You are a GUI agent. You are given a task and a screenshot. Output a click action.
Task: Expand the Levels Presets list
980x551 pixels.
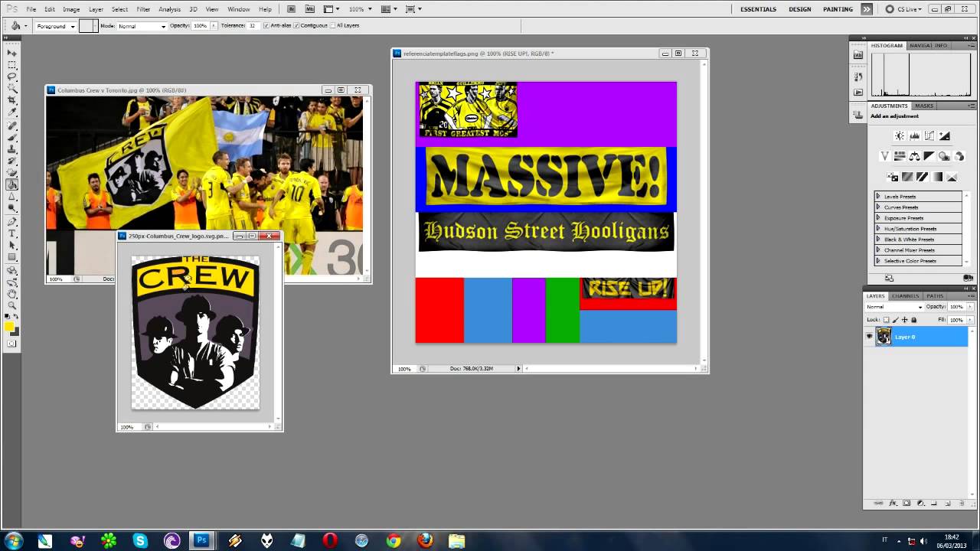(x=878, y=197)
